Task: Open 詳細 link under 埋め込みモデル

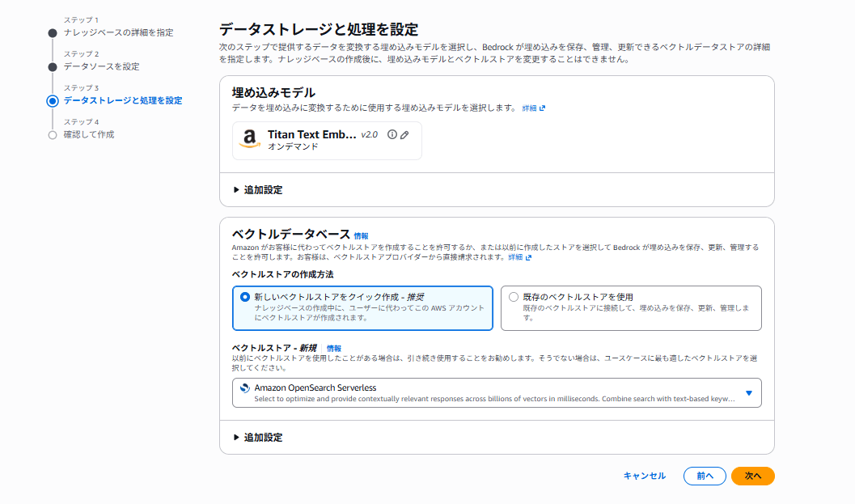Action: (x=530, y=108)
